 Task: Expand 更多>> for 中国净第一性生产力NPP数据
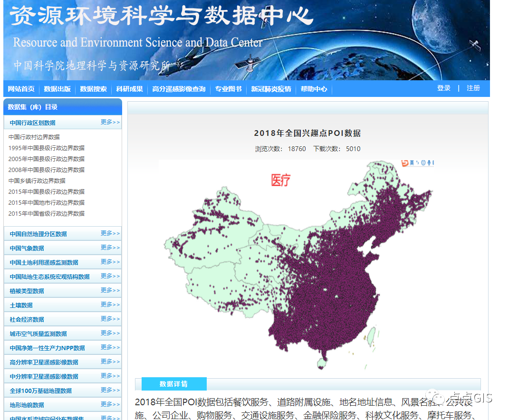pyautogui.click(x=110, y=348)
